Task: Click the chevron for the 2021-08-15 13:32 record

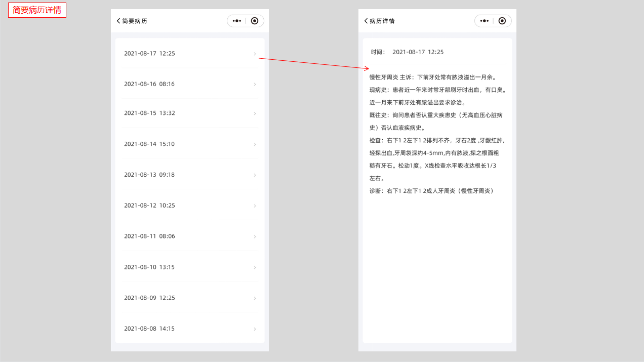Action: click(x=255, y=113)
